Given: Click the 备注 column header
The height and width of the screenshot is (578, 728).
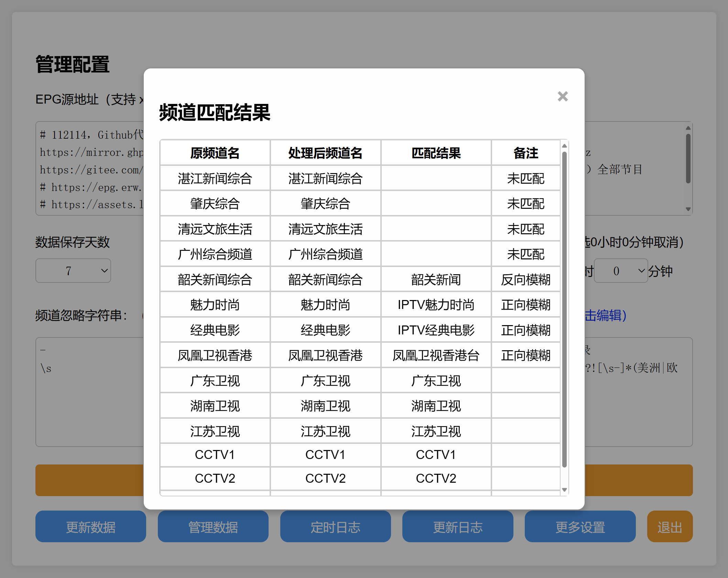Looking at the screenshot, I should pos(525,153).
